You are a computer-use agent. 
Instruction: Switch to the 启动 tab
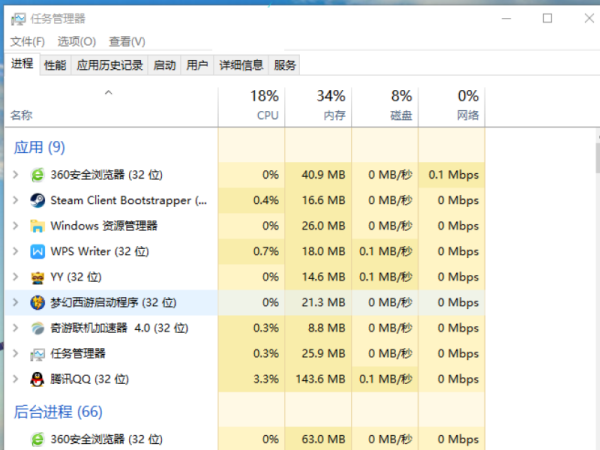pyautogui.click(x=165, y=65)
